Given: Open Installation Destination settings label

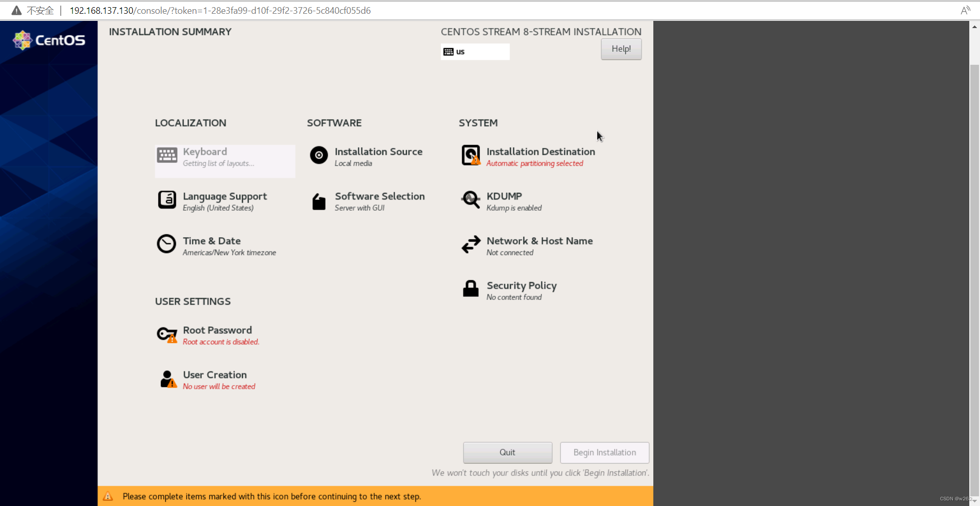Looking at the screenshot, I should coord(541,151).
